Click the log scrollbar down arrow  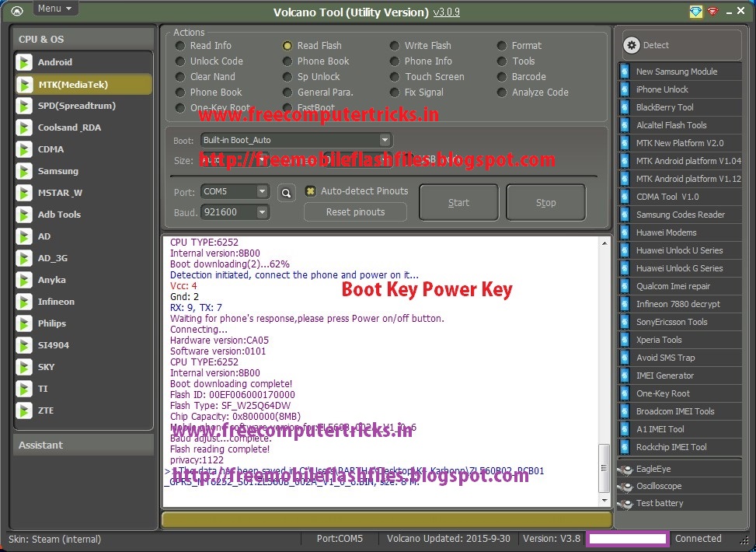coord(604,501)
